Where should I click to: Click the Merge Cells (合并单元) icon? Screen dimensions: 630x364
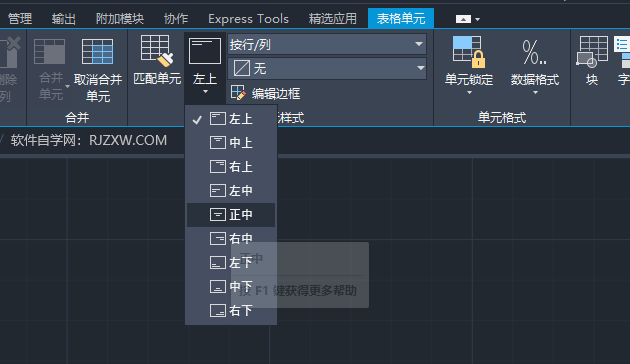click(x=49, y=51)
